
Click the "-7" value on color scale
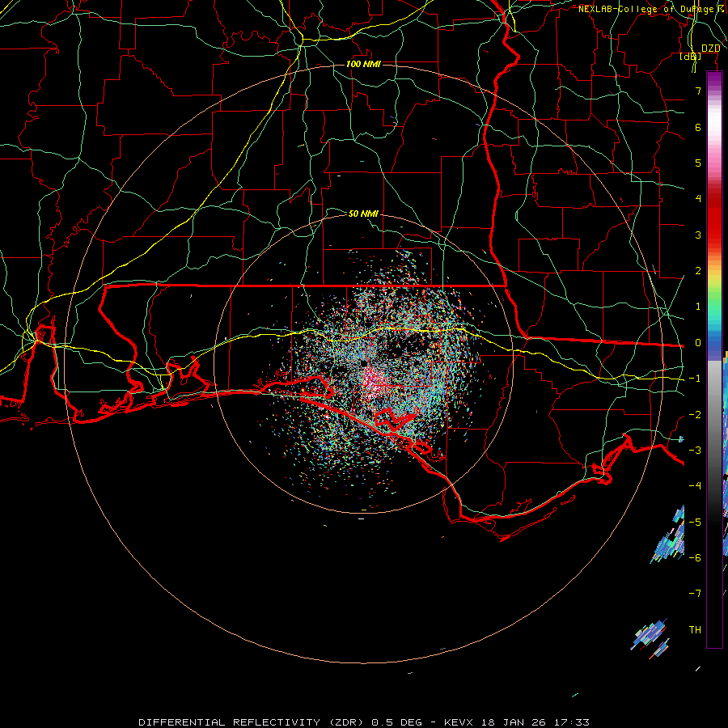(695, 594)
